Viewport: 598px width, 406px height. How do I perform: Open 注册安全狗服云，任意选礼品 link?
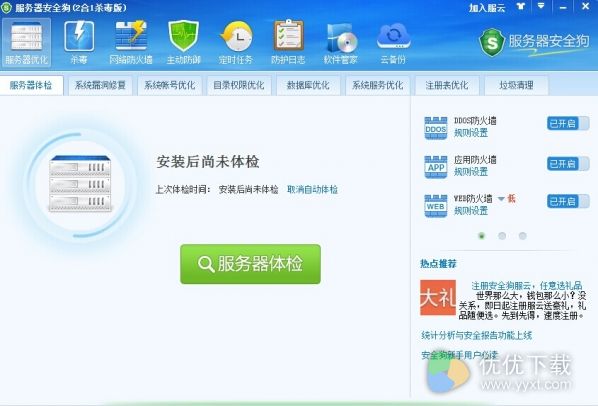527,286
